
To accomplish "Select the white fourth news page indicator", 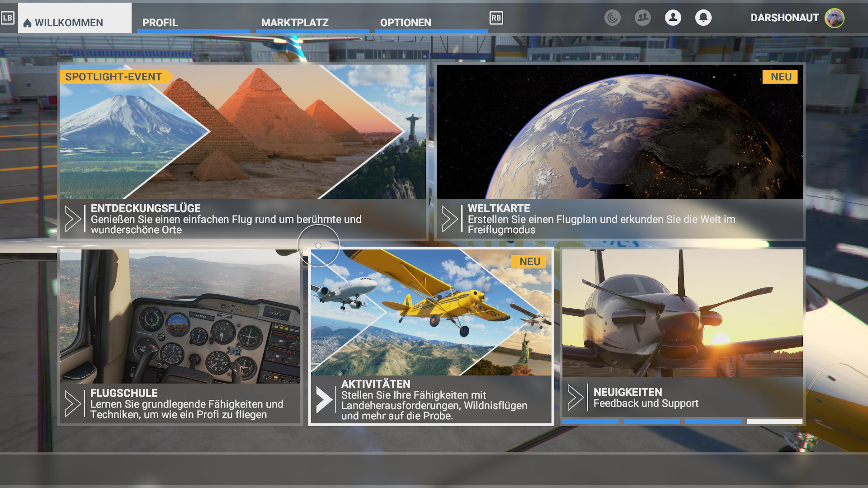I will [x=775, y=421].
